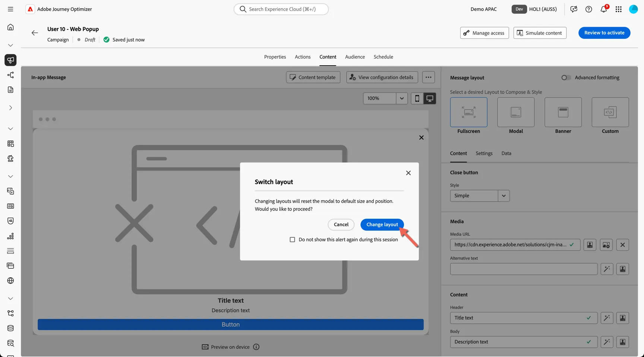Confirm with Change layout button
The height and width of the screenshot is (357, 644).
click(382, 225)
